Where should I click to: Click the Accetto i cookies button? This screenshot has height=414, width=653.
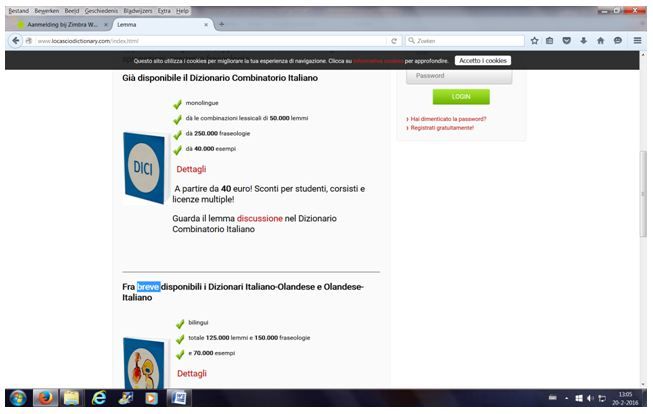[483, 61]
